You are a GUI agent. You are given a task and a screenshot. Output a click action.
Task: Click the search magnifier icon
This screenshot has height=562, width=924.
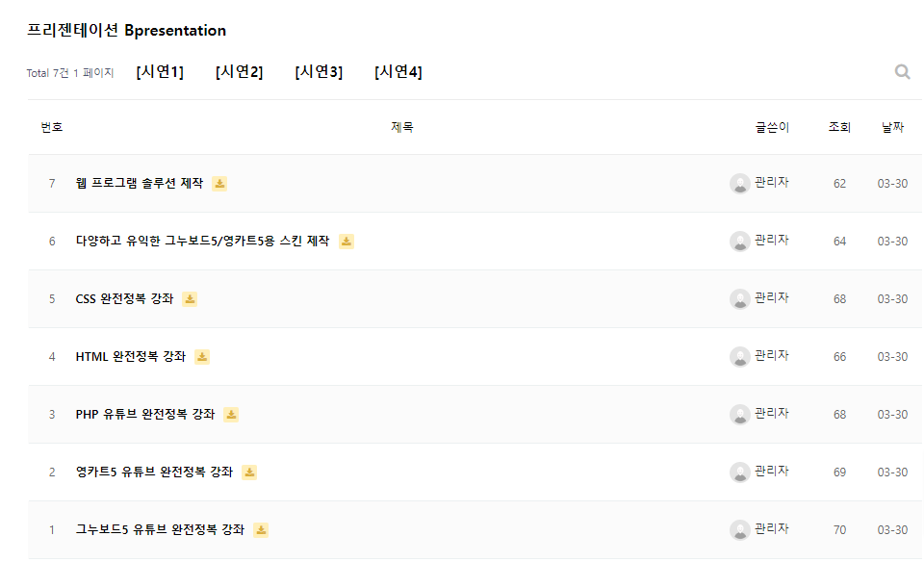[902, 71]
